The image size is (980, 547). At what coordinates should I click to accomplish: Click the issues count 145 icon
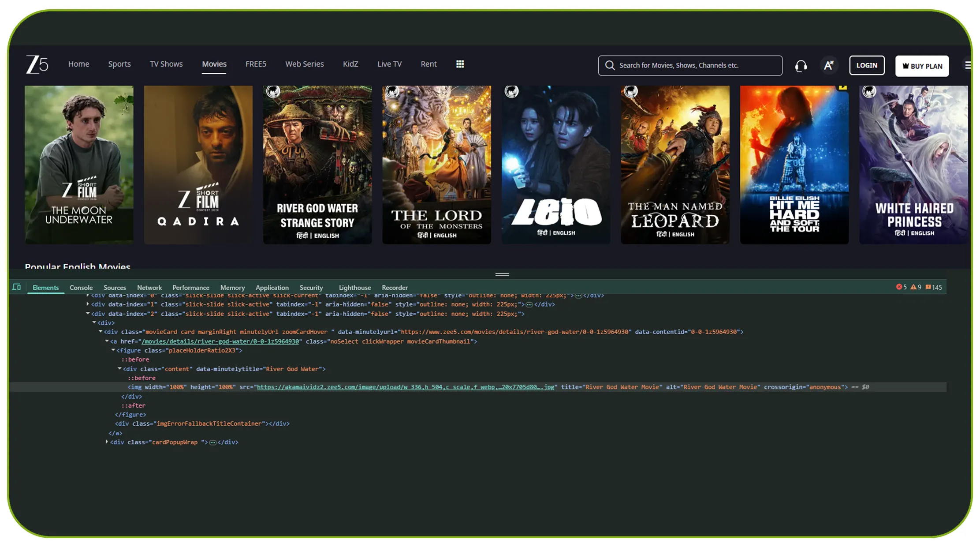click(x=928, y=287)
